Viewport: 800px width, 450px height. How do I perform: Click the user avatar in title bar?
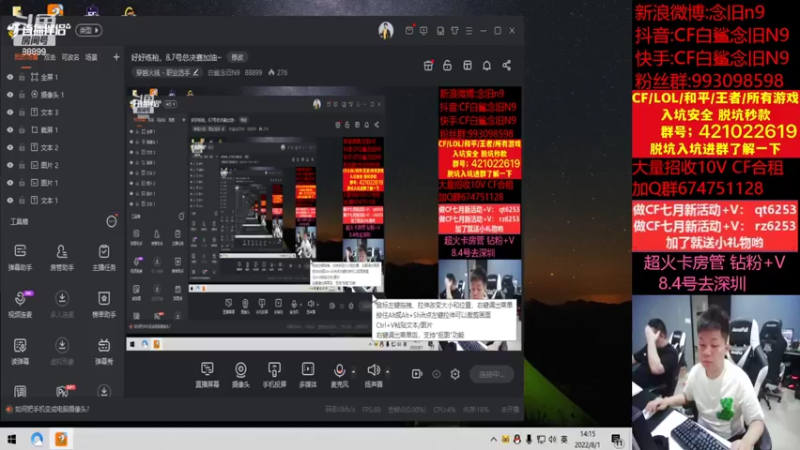click(386, 31)
